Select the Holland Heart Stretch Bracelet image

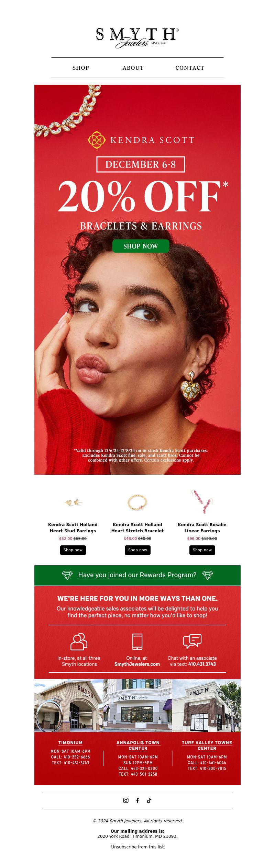(137, 503)
